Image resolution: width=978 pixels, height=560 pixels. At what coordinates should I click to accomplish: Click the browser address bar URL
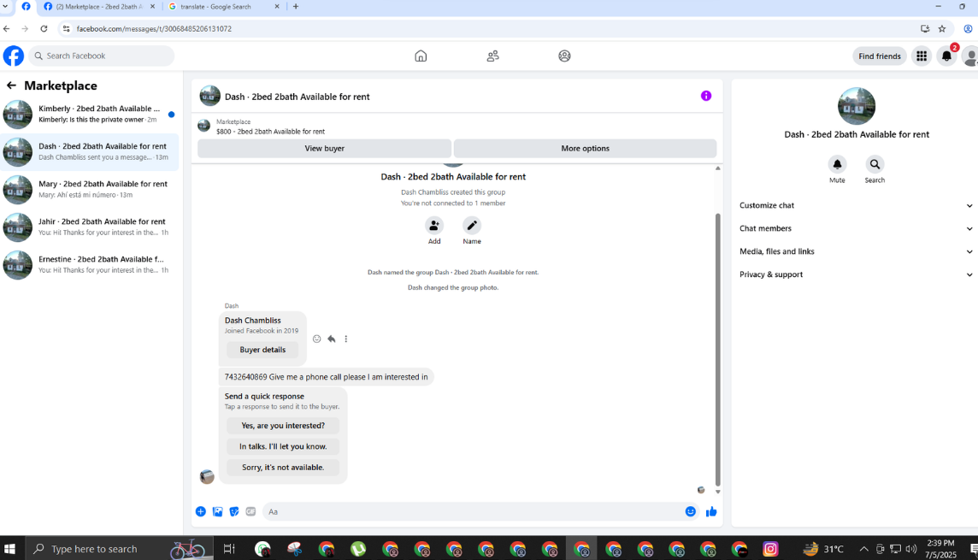154,29
